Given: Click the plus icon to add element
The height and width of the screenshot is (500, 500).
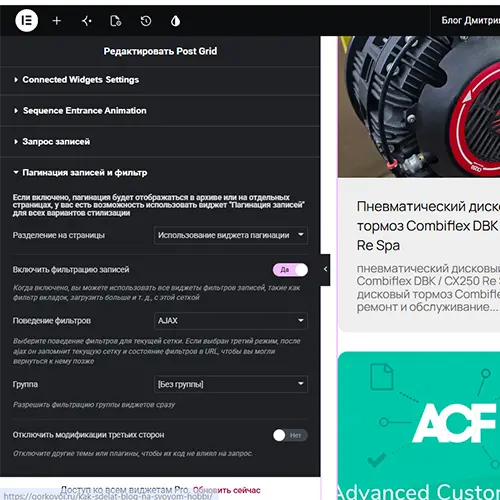Looking at the screenshot, I should click(x=57, y=21).
